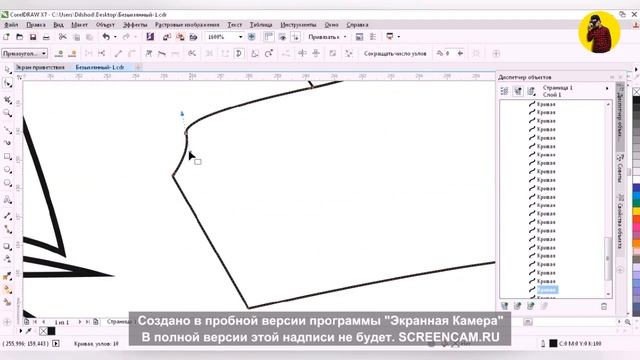Toggle Layer manager view in Object Manager

531,91
